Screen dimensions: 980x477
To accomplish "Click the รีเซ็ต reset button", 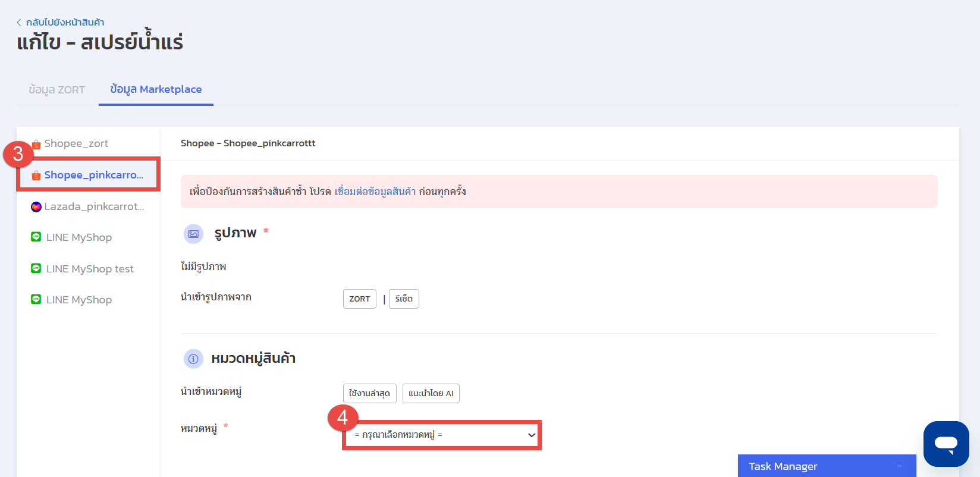I will (404, 299).
